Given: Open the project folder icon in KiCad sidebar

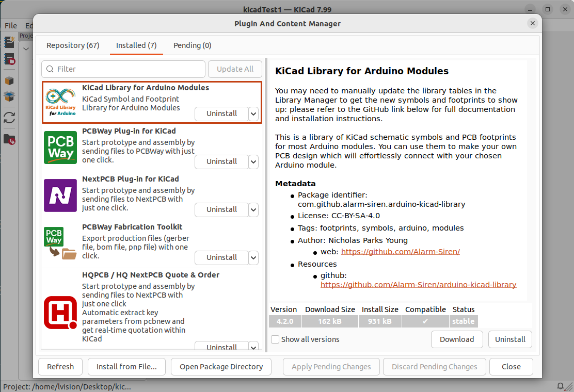Looking at the screenshot, I should click(x=9, y=139).
